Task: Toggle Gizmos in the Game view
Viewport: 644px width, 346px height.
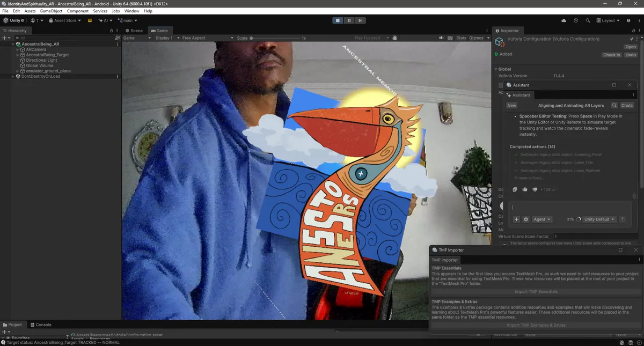Action: (475, 38)
